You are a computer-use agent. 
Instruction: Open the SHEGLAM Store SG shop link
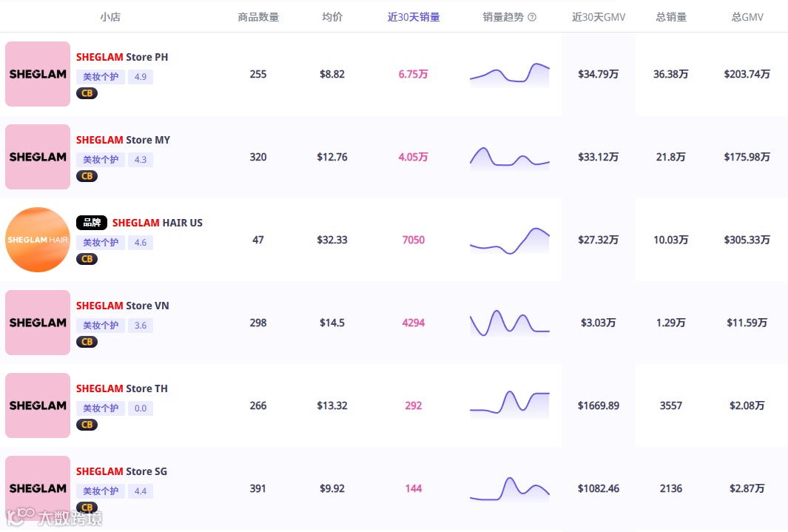[x=121, y=471]
